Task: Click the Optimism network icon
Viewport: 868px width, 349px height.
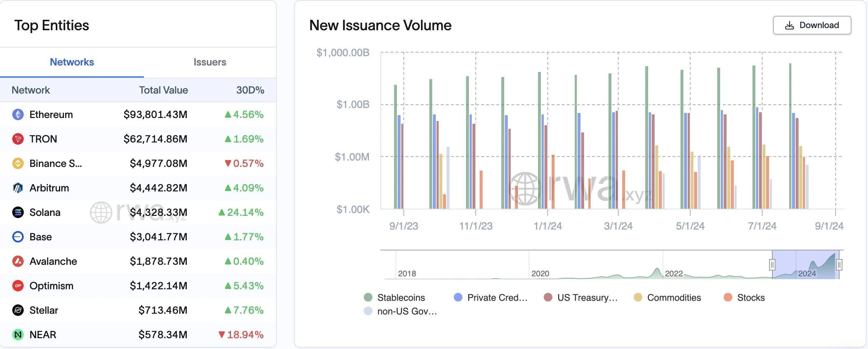Action: click(x=18, y=286)
